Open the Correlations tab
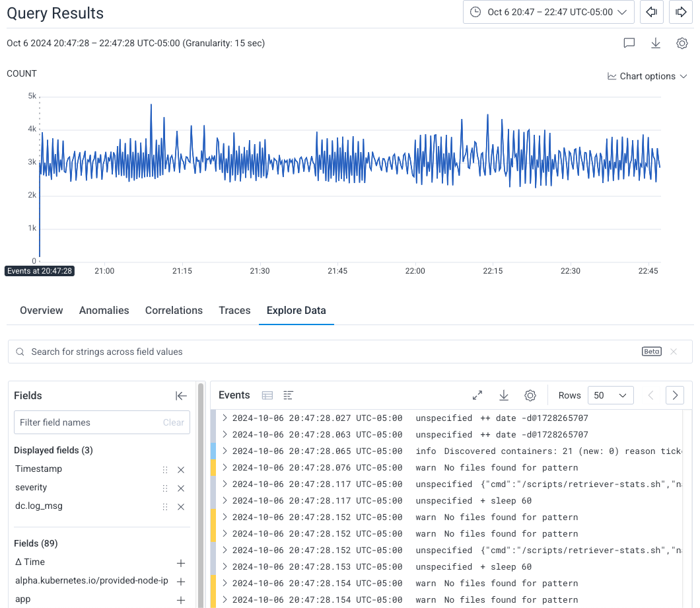The width and height of the screenshot is (700, 608). pyautogui.click(x=174, y=310)
